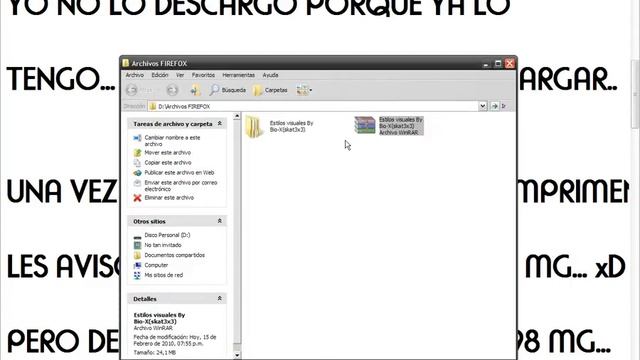
Task: Click the Computer icon in Otros sitios
Action: click(x=138, y=265)
